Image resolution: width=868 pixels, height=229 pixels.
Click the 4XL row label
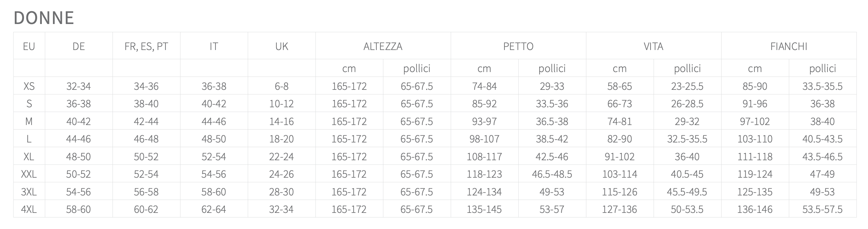click(29, 209)
